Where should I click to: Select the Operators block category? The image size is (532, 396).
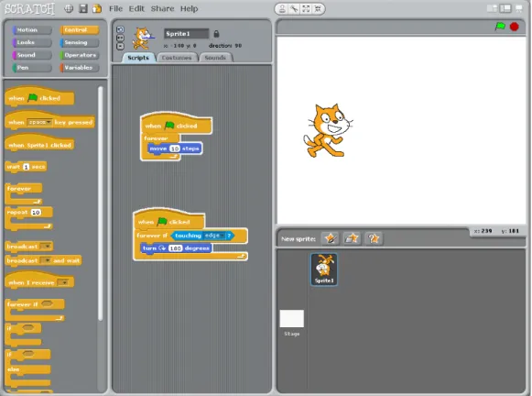[x=80, y=55]
